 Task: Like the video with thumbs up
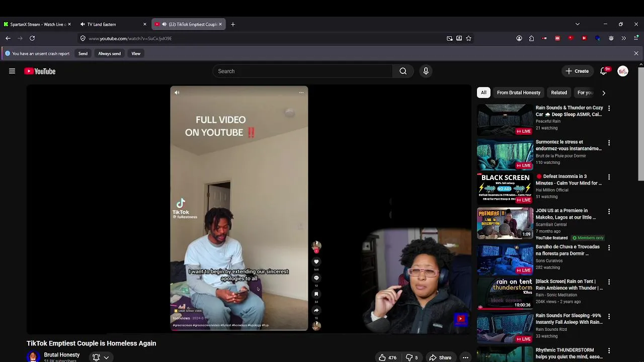pyautogui.click(x=387, y=357)
